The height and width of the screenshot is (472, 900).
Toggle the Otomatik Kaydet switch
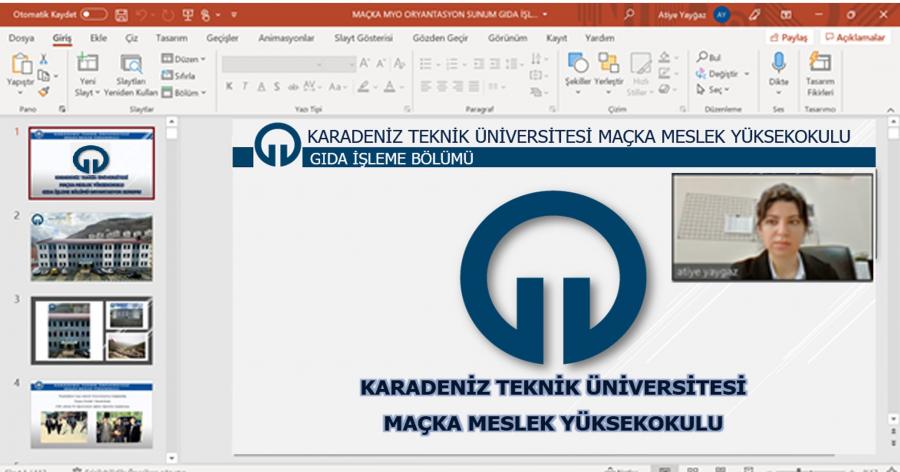click(94, 15)
